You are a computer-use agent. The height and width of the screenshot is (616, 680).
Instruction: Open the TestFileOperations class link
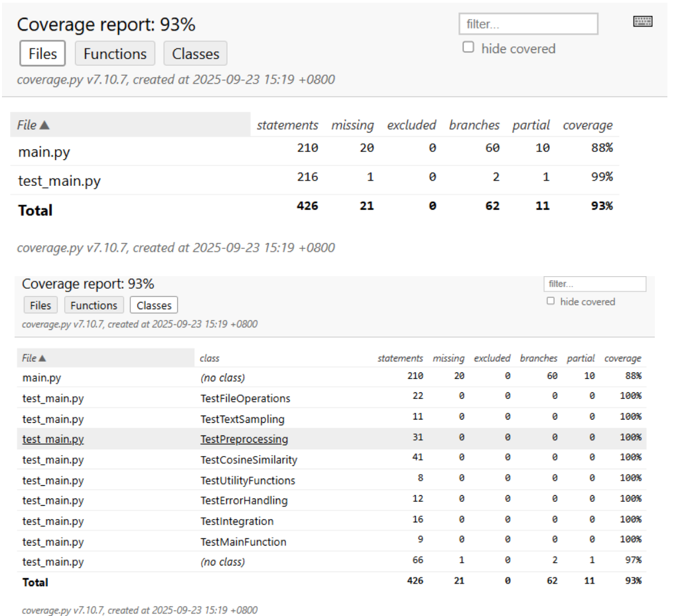pyautogui.click(x=245, y=399)
